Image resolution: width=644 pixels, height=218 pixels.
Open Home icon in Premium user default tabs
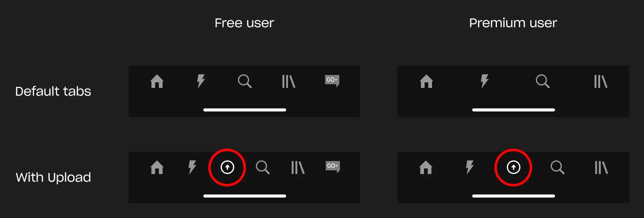pos(426,81)
